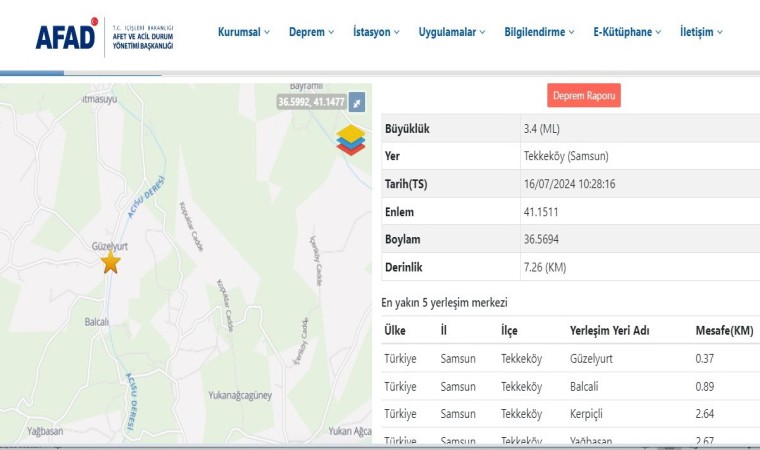Image resolution: width=760 pixels, height=450 pixels.
Task: Click the Deprem Raporu button
Action: tap(584, 96)
